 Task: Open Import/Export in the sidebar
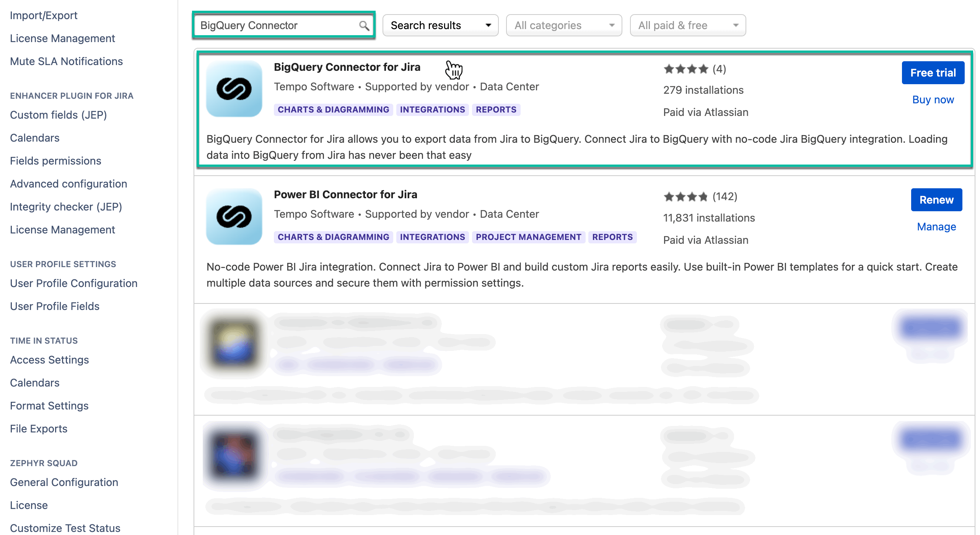pyautogui.click(x=44, y=15)
